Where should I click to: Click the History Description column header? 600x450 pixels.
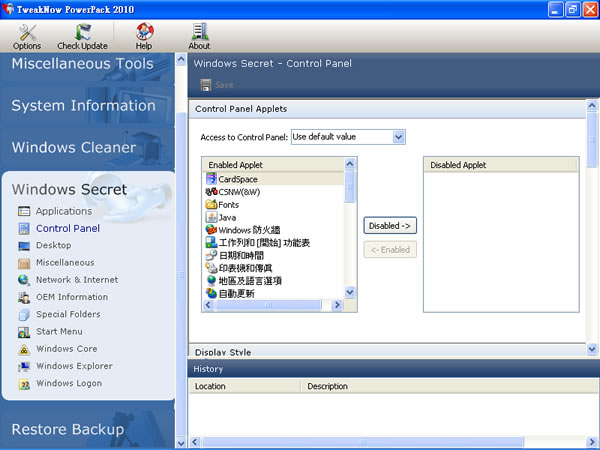450,386
